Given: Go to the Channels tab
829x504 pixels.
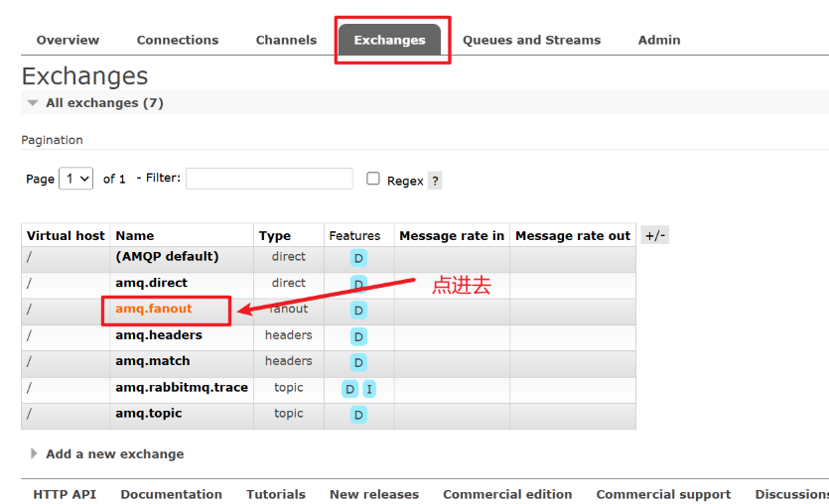Looking at the screenshot, I should point(286,40).
